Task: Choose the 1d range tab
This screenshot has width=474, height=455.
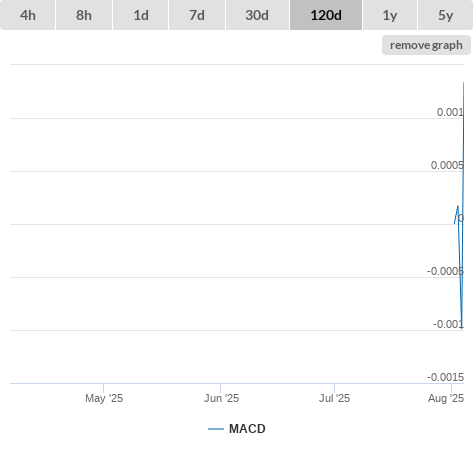Action: [141, 15]
